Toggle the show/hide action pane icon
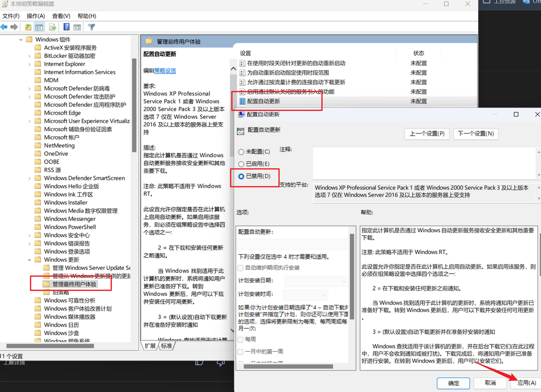Screen dimensions: 541x392 (x=77, y=27)
